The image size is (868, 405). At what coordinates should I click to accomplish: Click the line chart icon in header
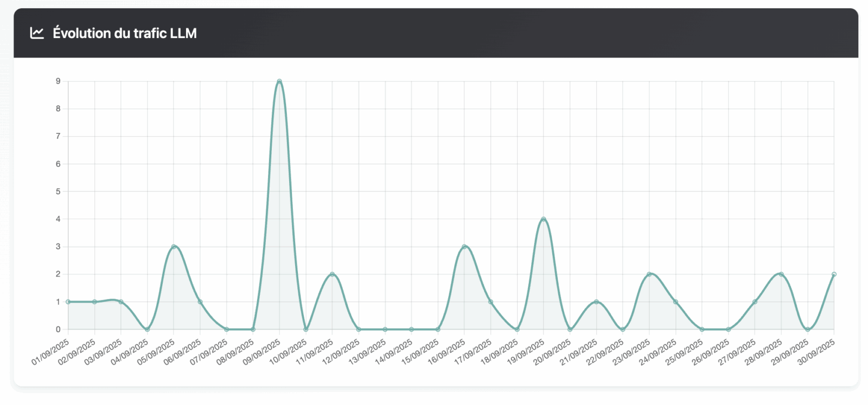(x=37, y=33)
